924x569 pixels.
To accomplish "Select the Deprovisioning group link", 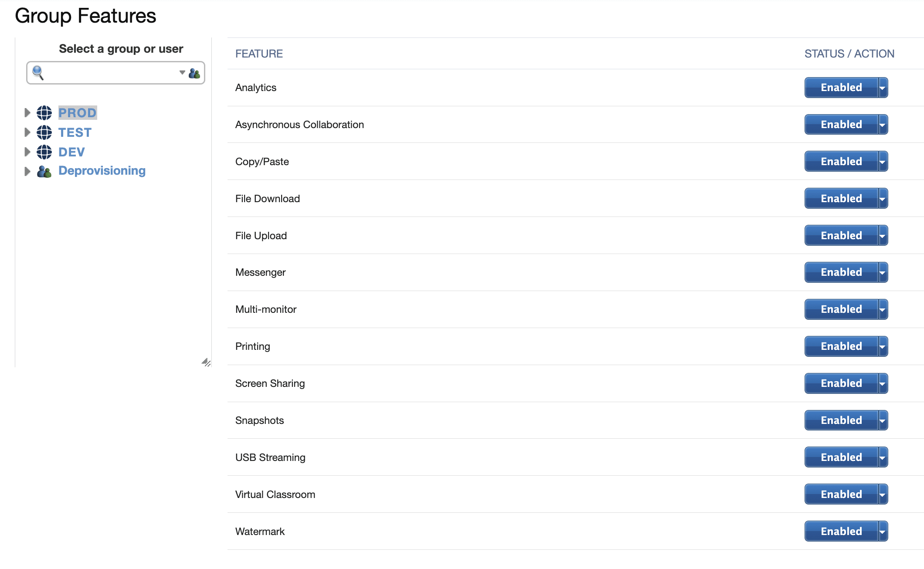I will 102,171.
